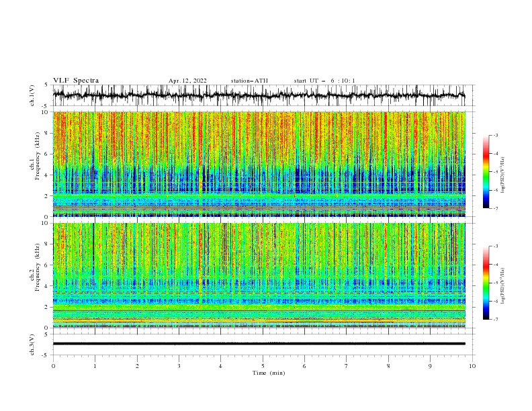Click time axis tick label "6"

(x=304, y=366)
